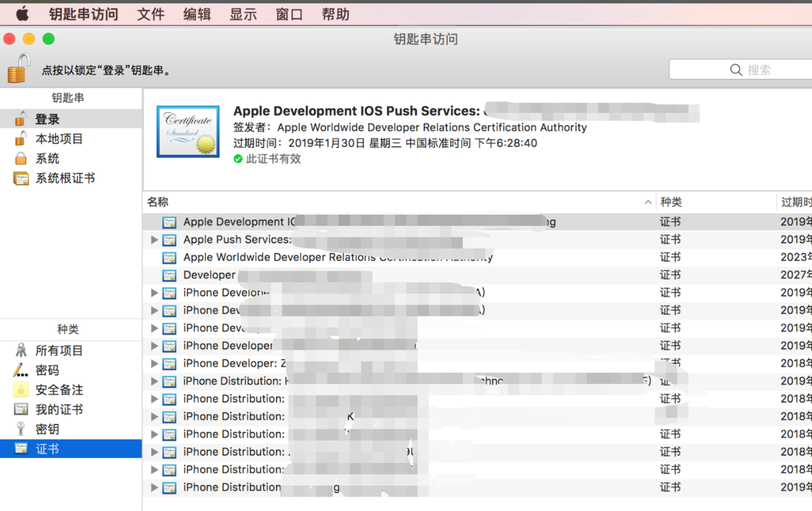The image size is (812, 511).
Task: Expand the Apple Push Services certificate row
Action: coord(155,240)
